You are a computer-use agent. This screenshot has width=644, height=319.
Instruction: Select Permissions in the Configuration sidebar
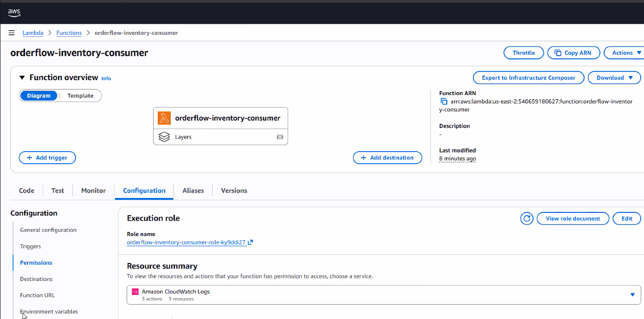[x=36, y=262]
